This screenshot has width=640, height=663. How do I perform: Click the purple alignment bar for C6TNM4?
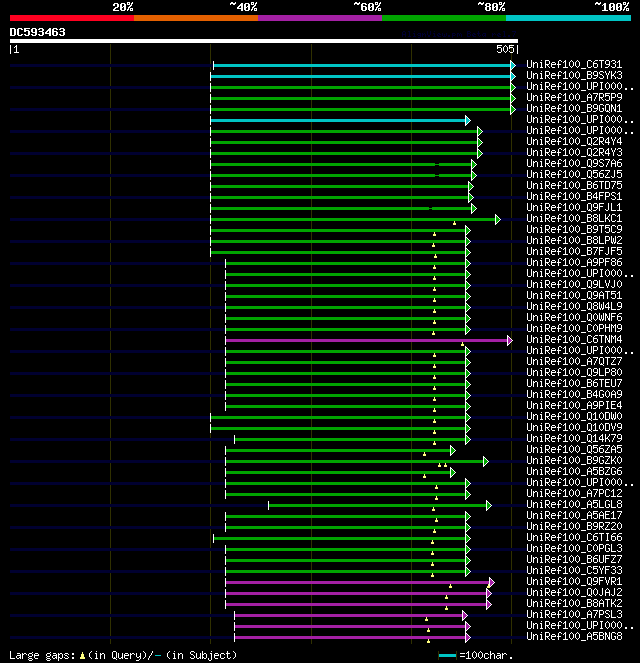point(369,340)
